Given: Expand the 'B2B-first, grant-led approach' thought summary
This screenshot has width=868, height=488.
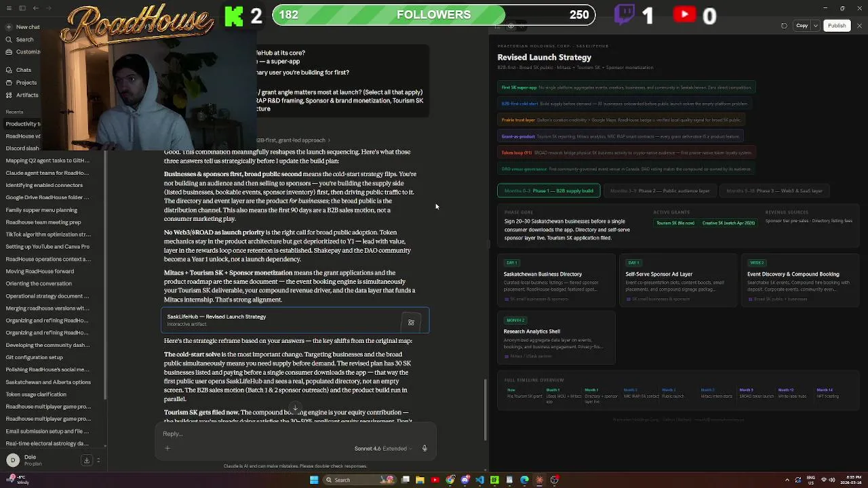Looking at the screenshot, I should click(x=294, y=140).
